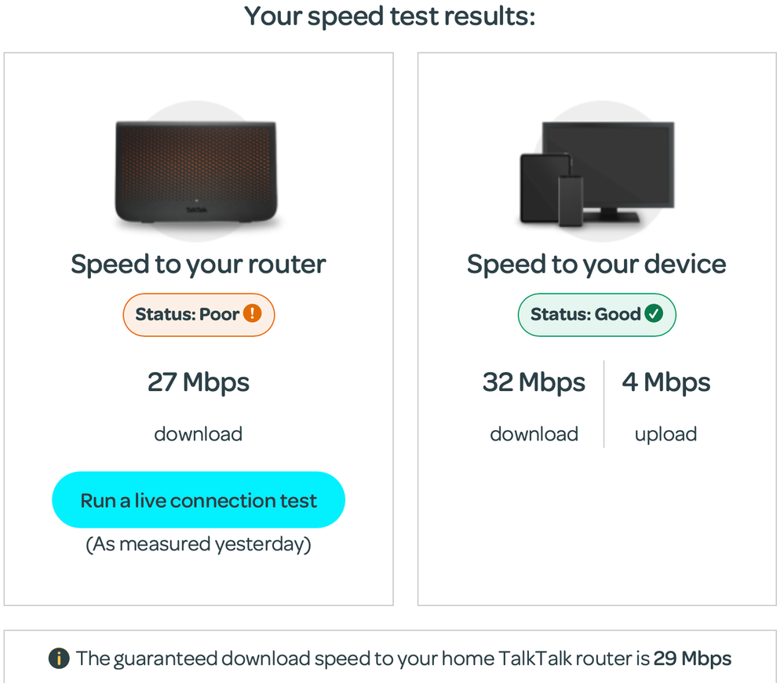Select the TalkTalk router image
This screenshot has width=784, height=683.
coord(198,169)
